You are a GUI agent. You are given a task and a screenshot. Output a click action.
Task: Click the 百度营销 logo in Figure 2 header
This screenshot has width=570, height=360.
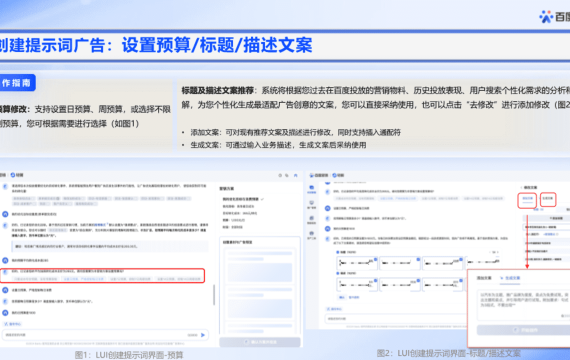319,175
